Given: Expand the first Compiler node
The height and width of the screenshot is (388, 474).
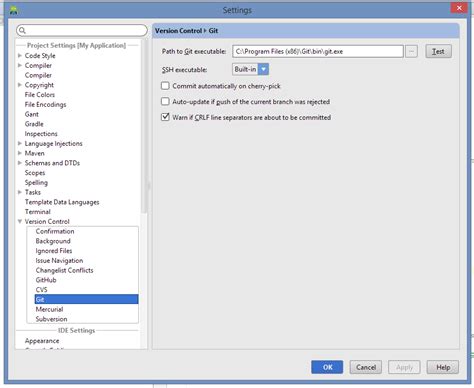Looking at the screenshot, I should point(20,65).
